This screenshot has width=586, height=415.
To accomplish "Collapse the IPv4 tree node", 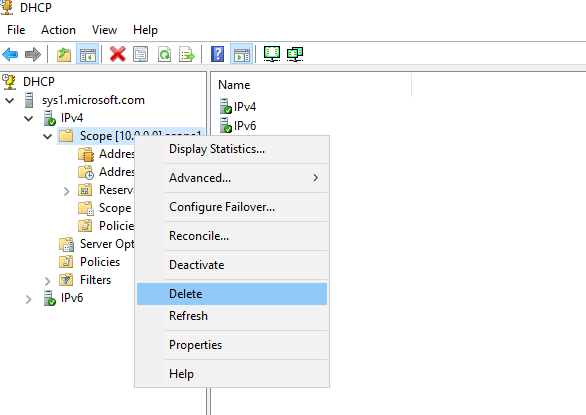I will pos(28,119).
